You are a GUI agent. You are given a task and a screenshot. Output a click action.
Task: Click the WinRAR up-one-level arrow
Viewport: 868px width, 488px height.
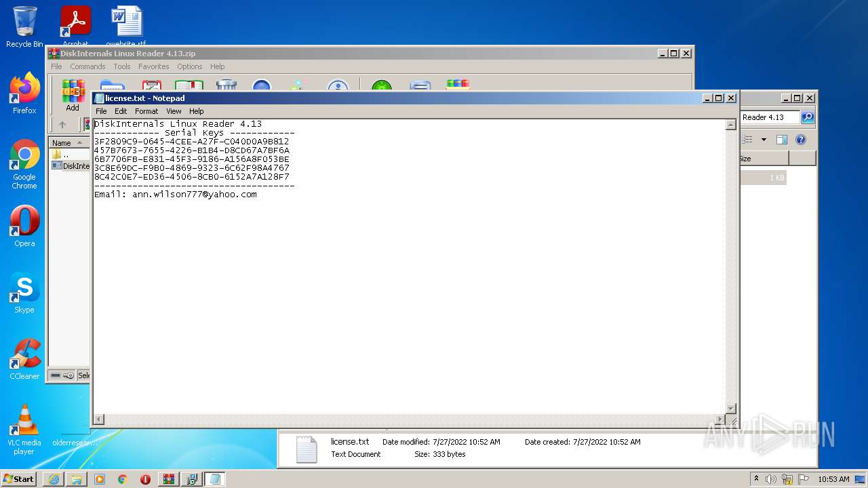click(62, 125)
